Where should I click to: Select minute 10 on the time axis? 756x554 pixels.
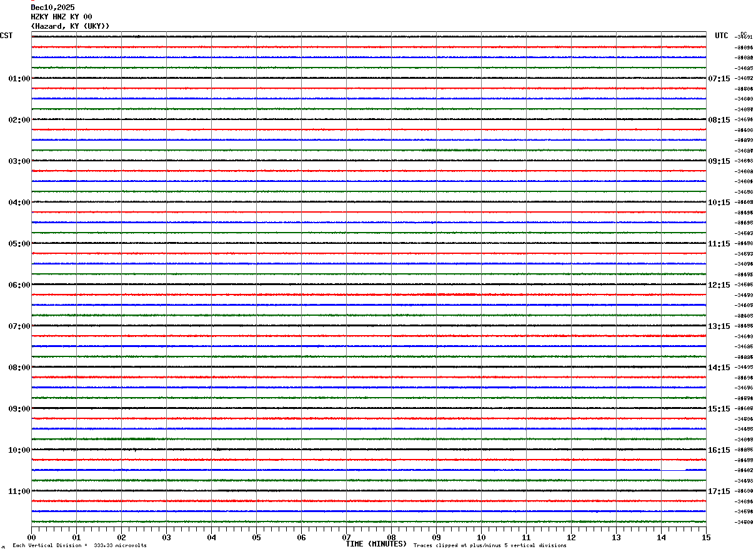pos(481,538)
